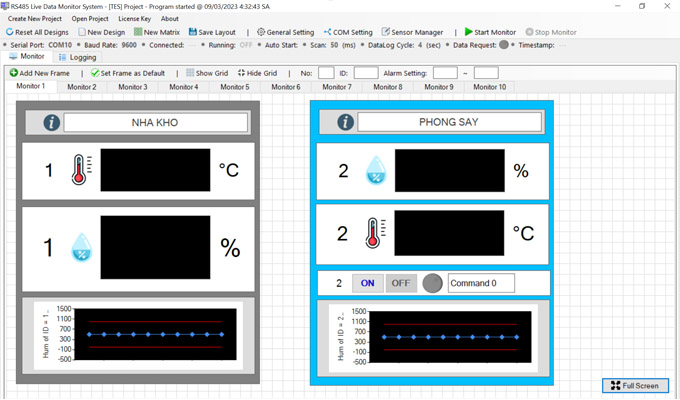Screen dimensions: 680x400
Task: Set Frame as Default checkmark
Action: pos(94,73)
